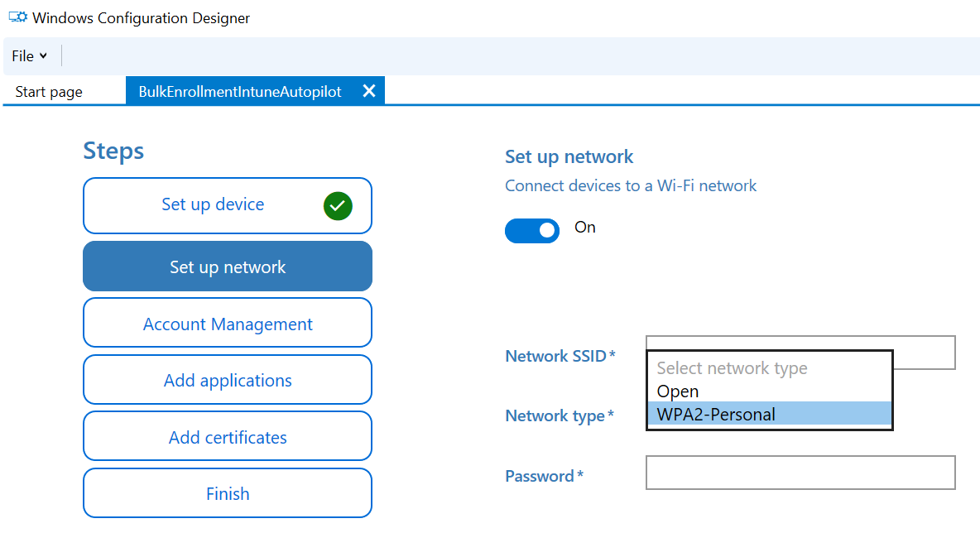The height and width of the screenshot is (533, 980).
Task: Click the Steps heading
Action: 113,151
